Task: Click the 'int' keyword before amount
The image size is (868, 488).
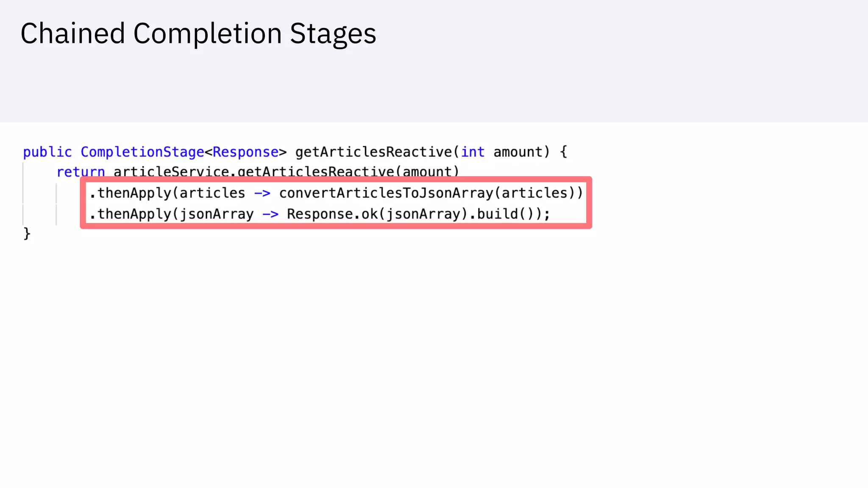Action: [473, 152]
